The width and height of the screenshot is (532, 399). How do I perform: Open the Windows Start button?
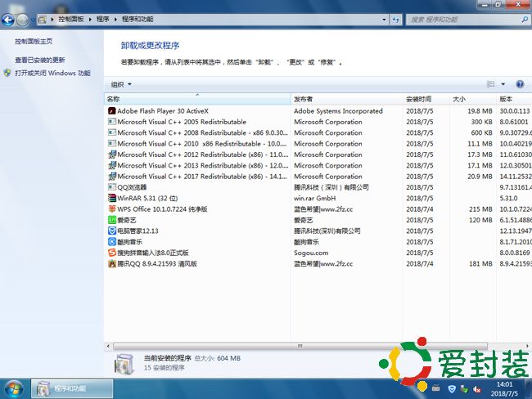click(13, 388)
